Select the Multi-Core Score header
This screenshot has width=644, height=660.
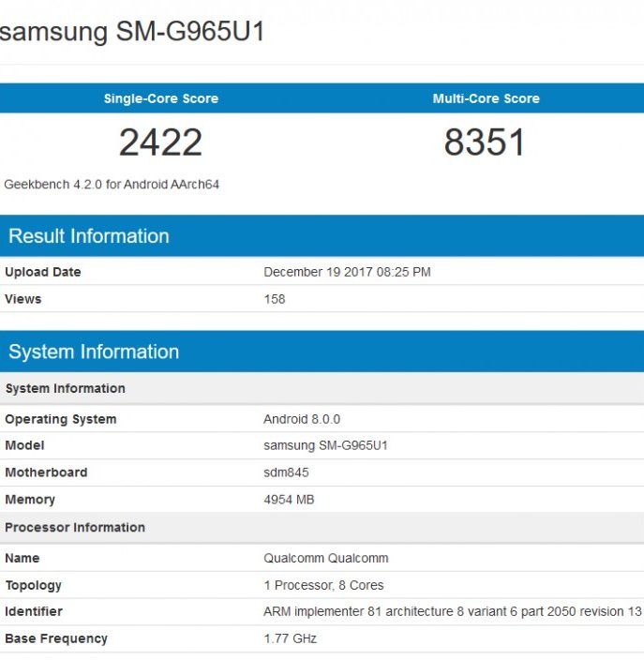coord(486,98)
